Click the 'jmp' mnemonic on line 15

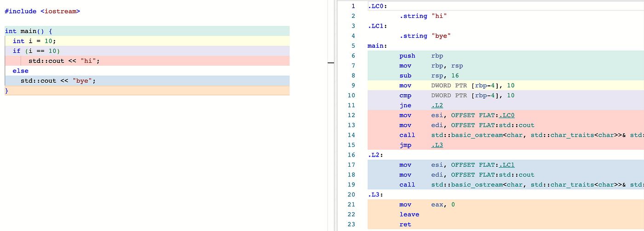pos(405,145)
